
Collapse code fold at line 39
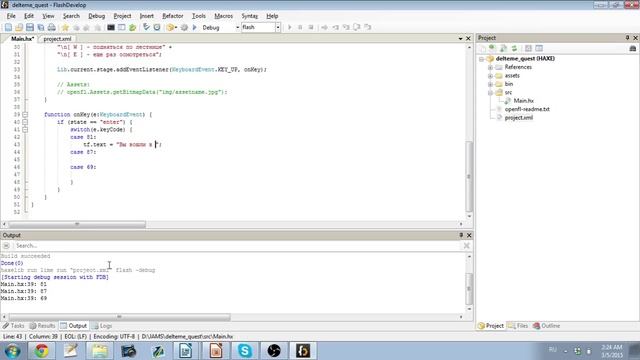tap(25, 115)
